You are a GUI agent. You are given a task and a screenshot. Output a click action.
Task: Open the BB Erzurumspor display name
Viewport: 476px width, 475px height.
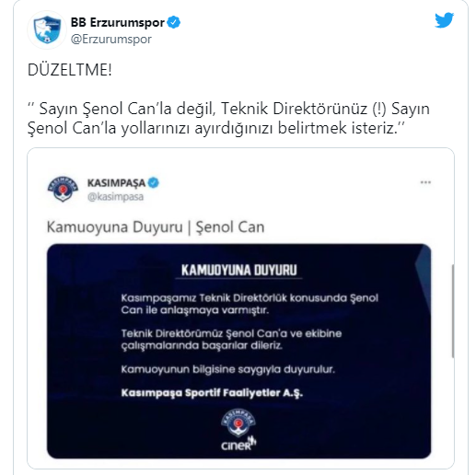[x=118, y=22]
